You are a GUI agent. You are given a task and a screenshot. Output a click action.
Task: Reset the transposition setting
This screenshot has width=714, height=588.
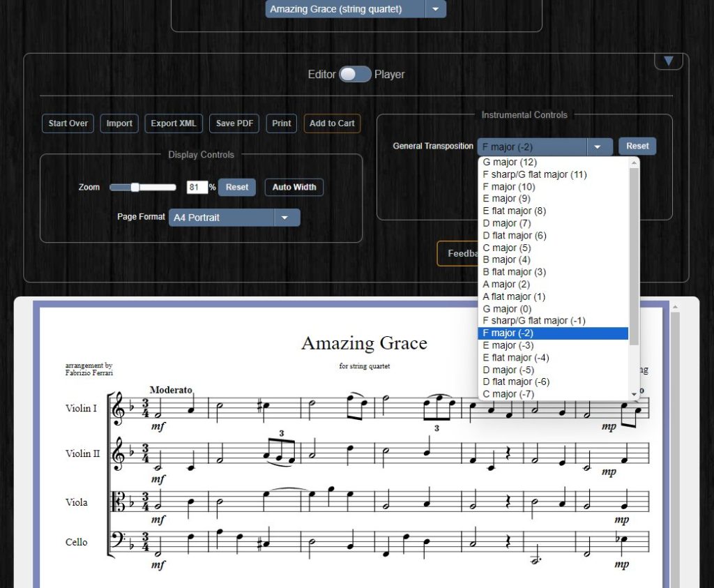tap(637, 146)
